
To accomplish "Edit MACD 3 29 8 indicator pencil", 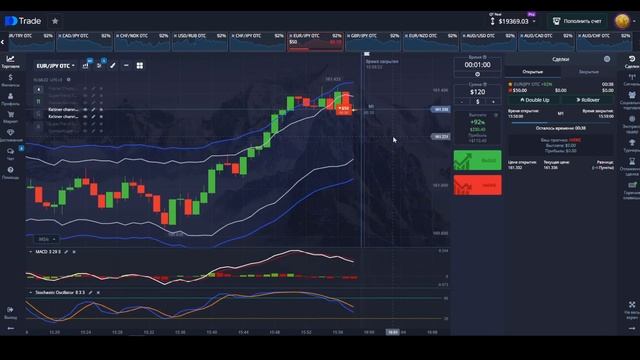I will (66, 252).
